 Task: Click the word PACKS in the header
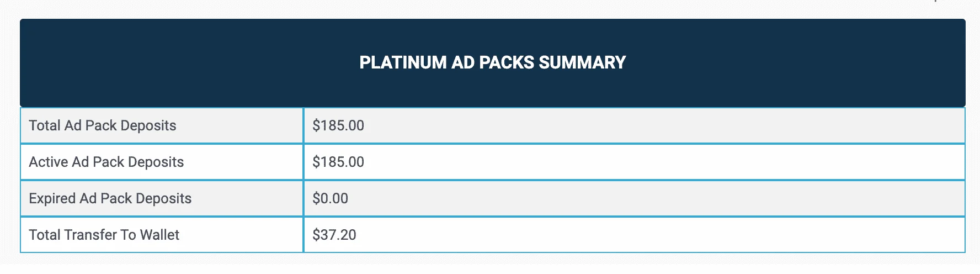(507, 62)
